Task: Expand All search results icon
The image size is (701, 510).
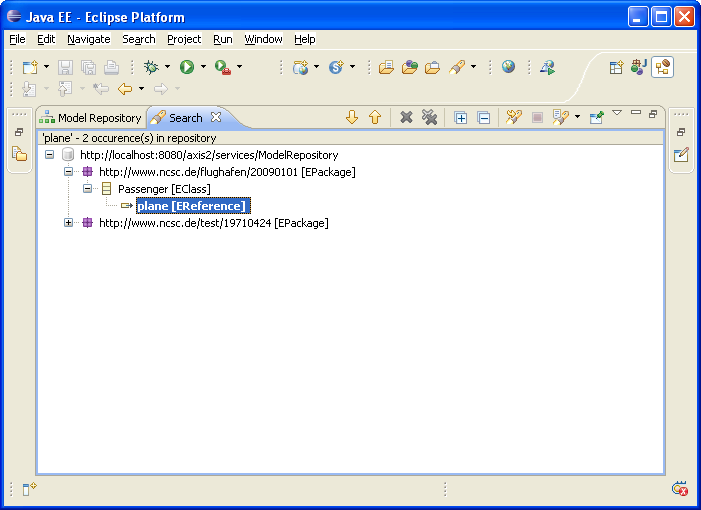Action: 460,118
